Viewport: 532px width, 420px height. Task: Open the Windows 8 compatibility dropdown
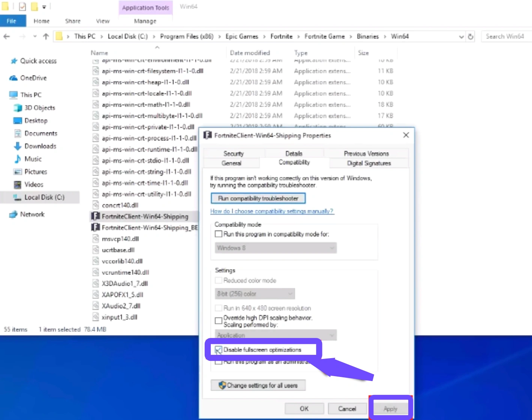point(276,248)
